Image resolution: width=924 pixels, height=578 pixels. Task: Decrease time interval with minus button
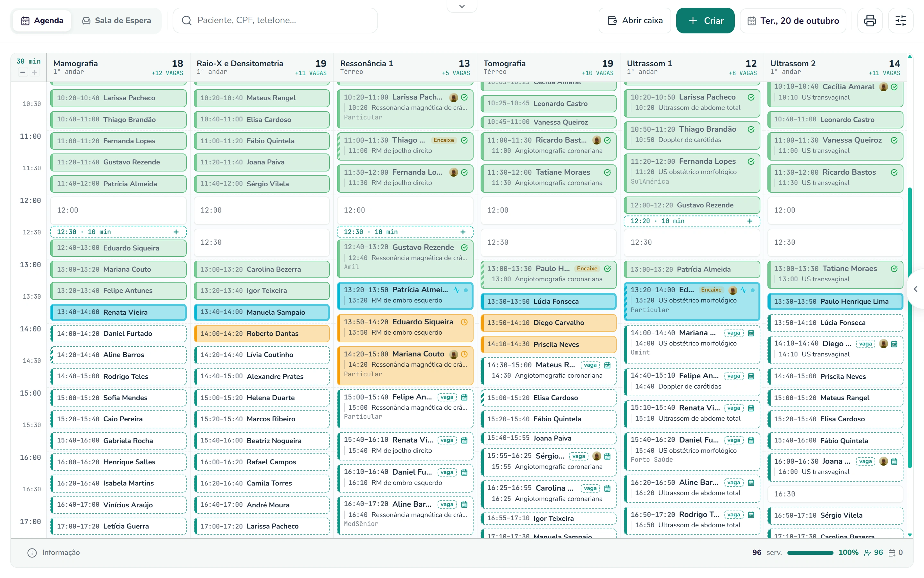pyautogui.click(x=23, y=72)
